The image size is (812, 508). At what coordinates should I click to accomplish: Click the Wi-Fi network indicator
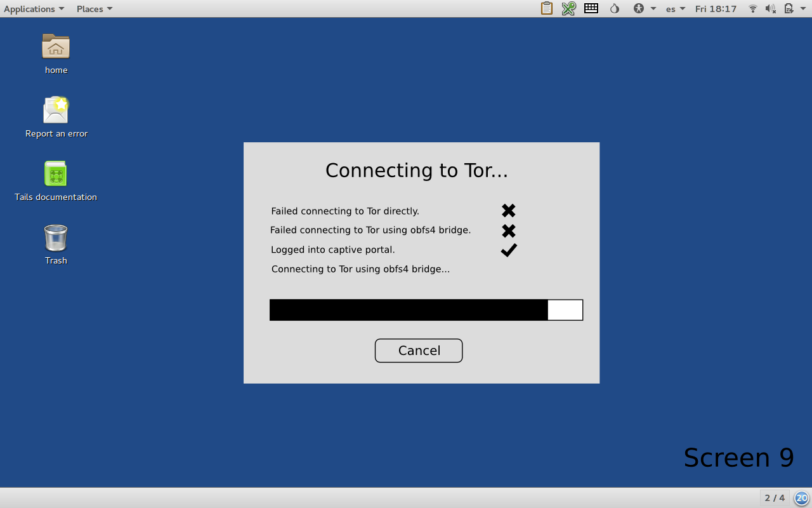coord(753,8)
